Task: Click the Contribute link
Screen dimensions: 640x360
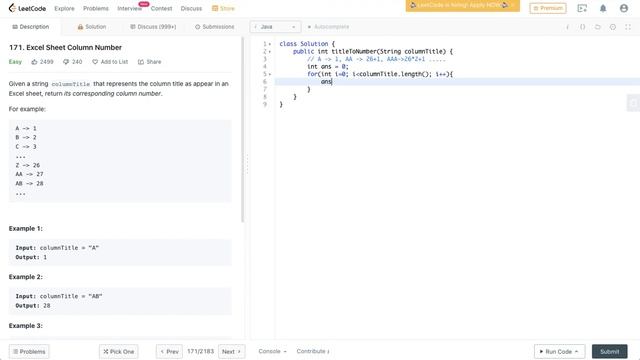Action: (x=313, y=351)
